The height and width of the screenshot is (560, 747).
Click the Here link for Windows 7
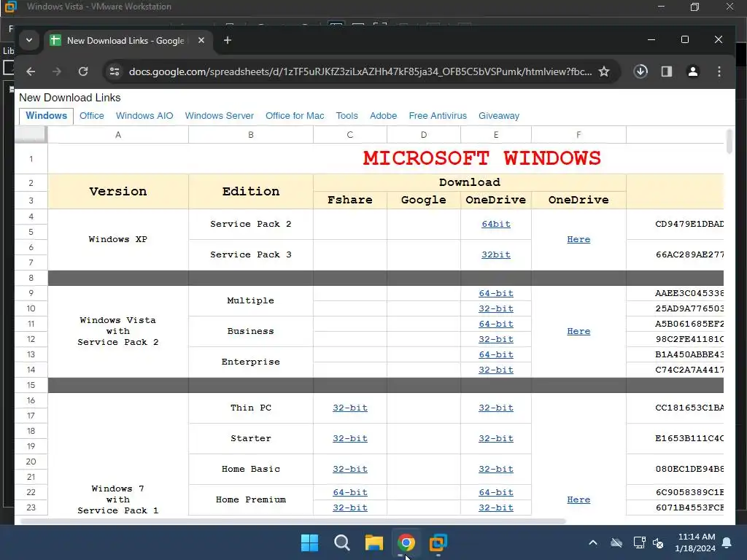[x=578, y=500]
